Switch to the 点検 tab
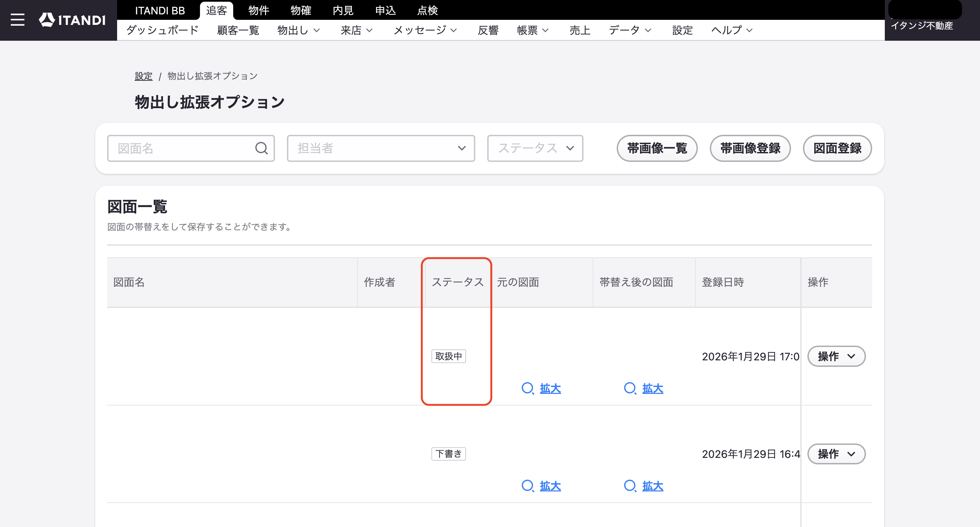980x527 pixels. (428, 11)
